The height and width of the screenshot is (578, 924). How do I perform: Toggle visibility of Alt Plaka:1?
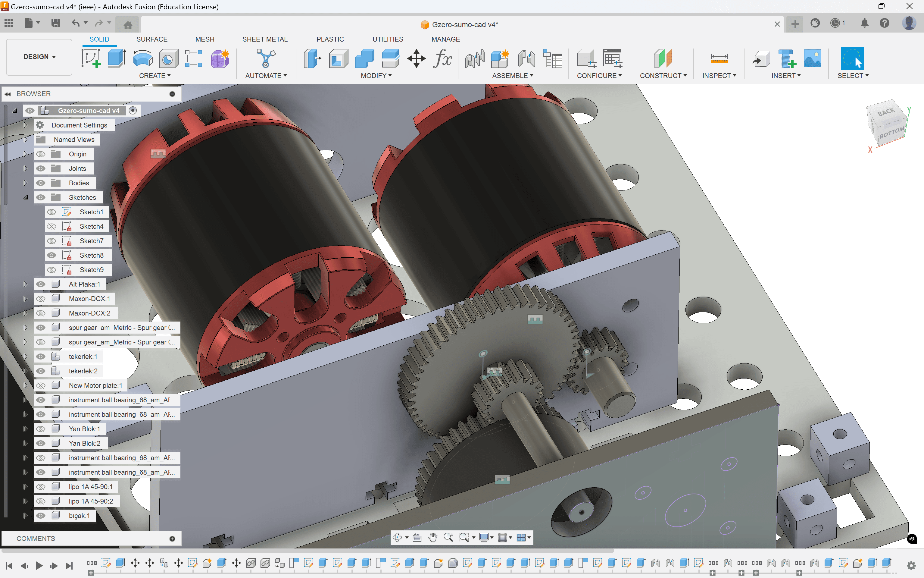click(41, 284)
